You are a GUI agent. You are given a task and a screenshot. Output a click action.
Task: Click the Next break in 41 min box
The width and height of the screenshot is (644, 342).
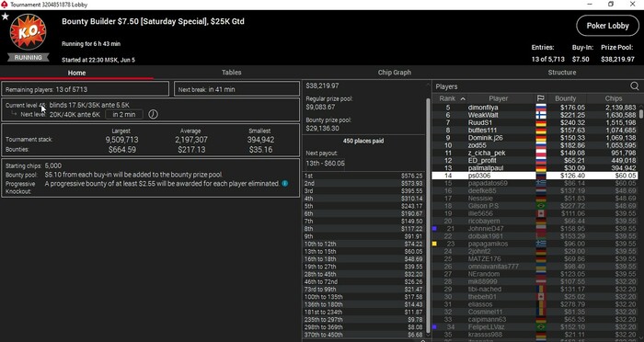(236, 89)
